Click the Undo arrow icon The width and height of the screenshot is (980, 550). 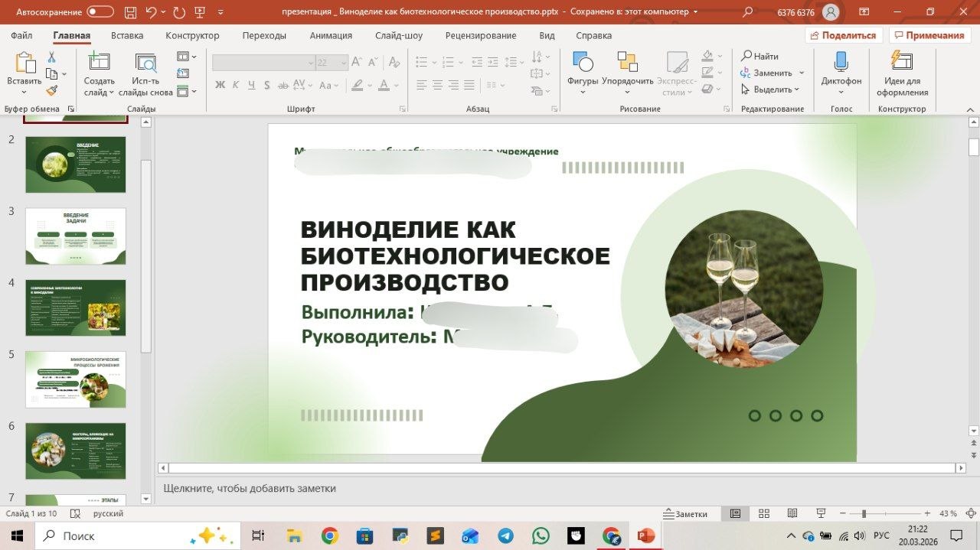pyautogui.click(x=150, y=12)
